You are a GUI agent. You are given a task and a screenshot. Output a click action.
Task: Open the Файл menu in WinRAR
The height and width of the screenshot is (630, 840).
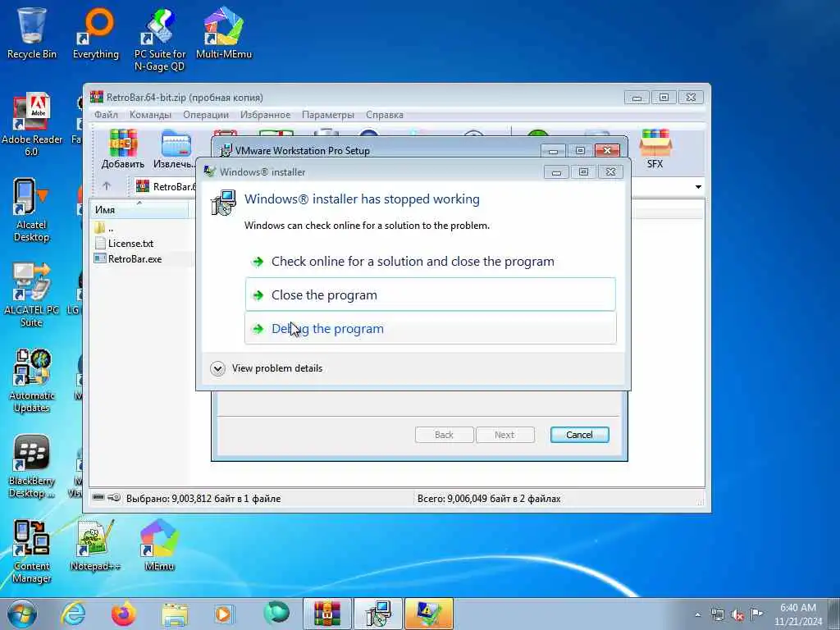106,115
